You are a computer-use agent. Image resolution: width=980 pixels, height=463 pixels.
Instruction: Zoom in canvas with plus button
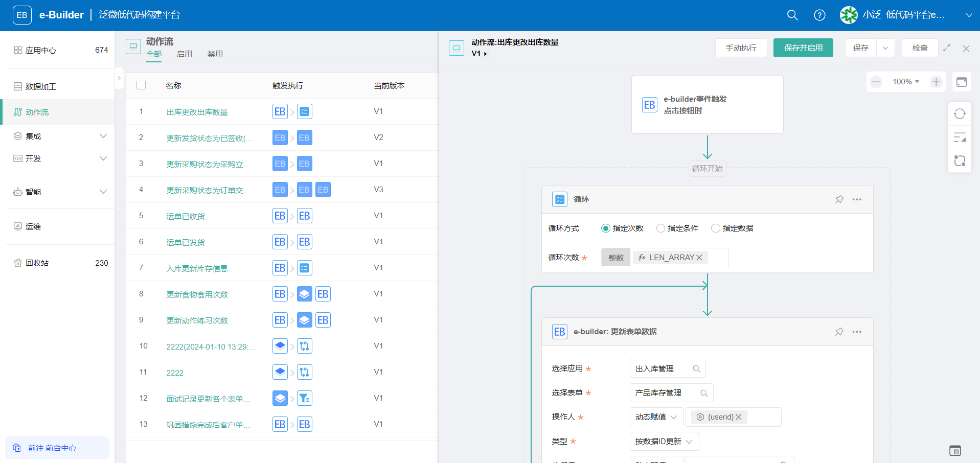[936, 82]
